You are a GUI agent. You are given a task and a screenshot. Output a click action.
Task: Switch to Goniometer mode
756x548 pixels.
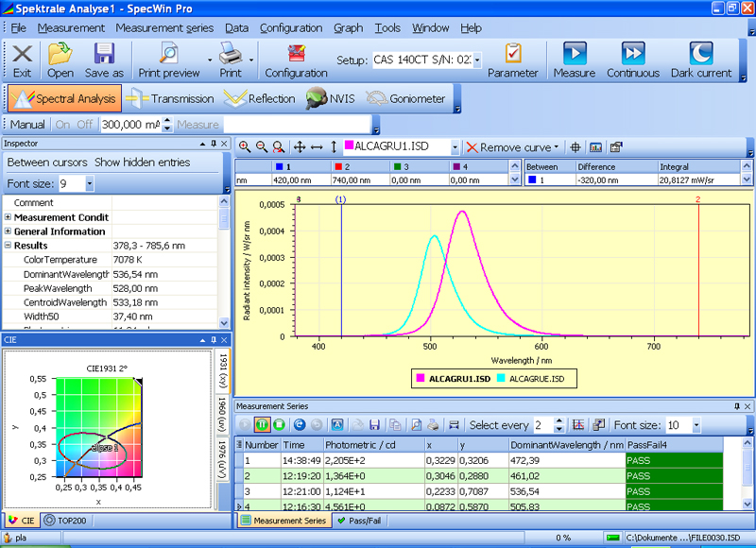coord(405,98)
